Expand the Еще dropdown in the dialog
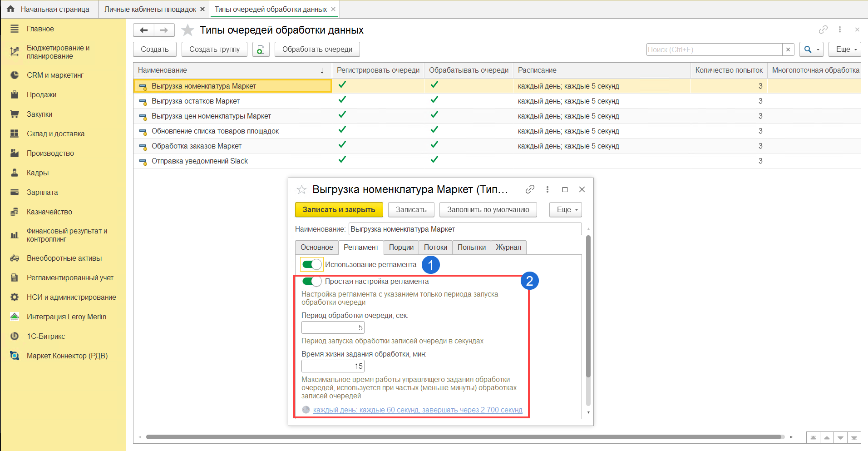This screenshot has width=868, height=451. [566, 210]
